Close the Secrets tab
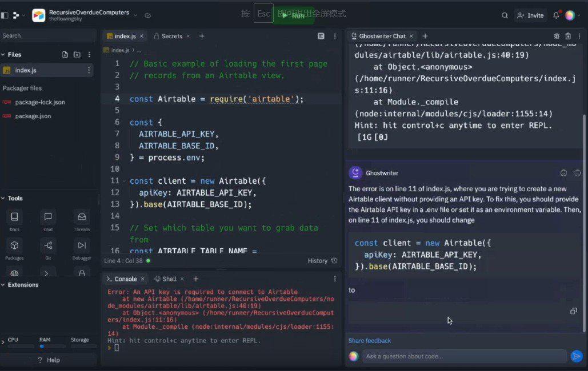The image size is (588, 371). tap(188, 37)
